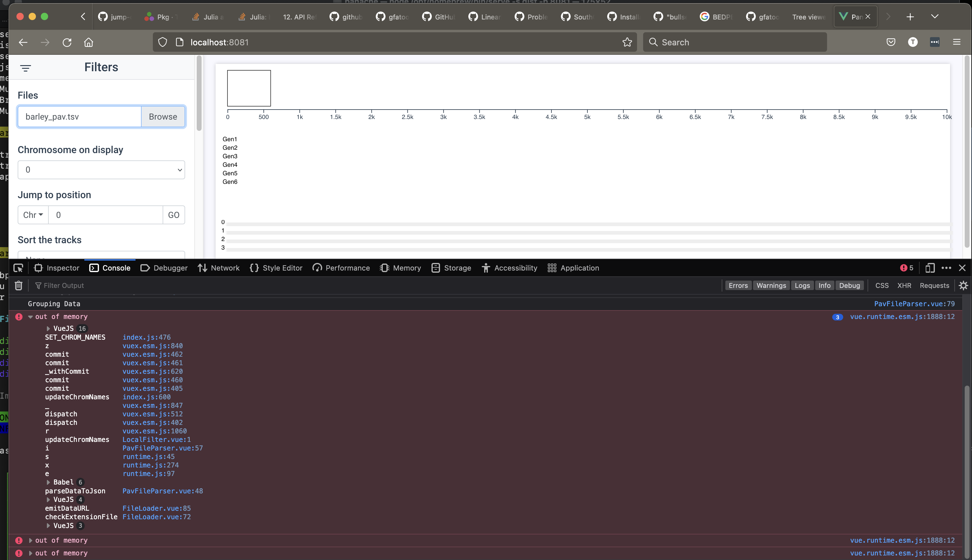Click the white overview box on ruler
This screenshot has width=972, height=560.
[249, 88]
